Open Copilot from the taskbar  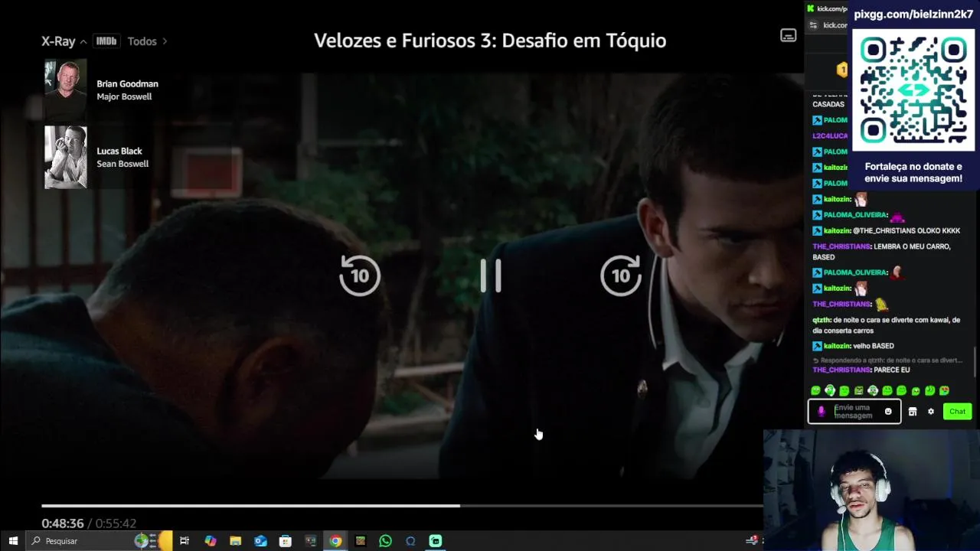[211, 541]
